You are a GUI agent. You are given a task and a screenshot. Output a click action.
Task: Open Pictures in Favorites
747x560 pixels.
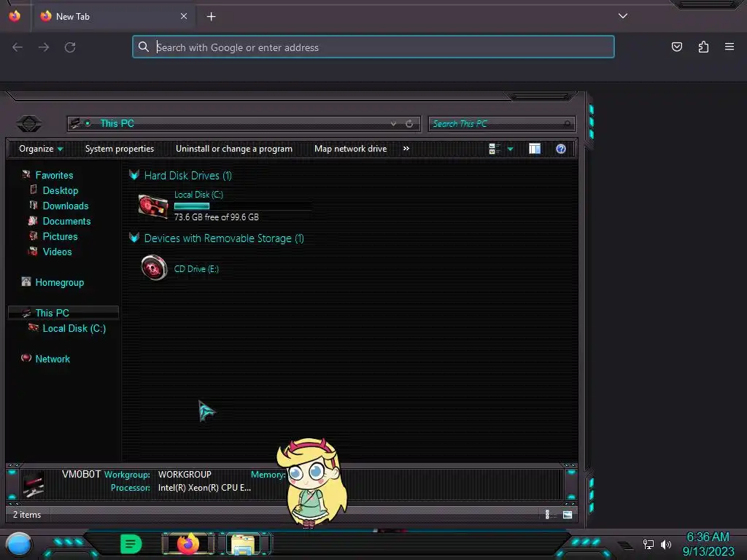coord(60,236)
